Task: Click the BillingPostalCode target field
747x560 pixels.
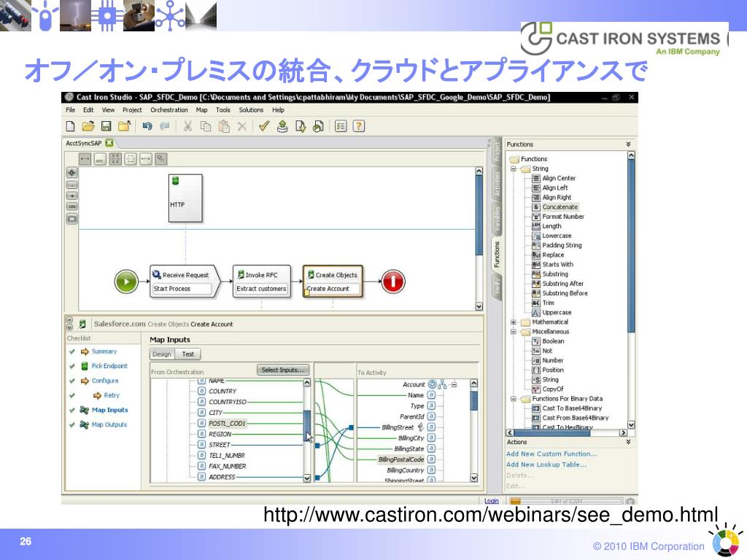Action: coord(400,459)
